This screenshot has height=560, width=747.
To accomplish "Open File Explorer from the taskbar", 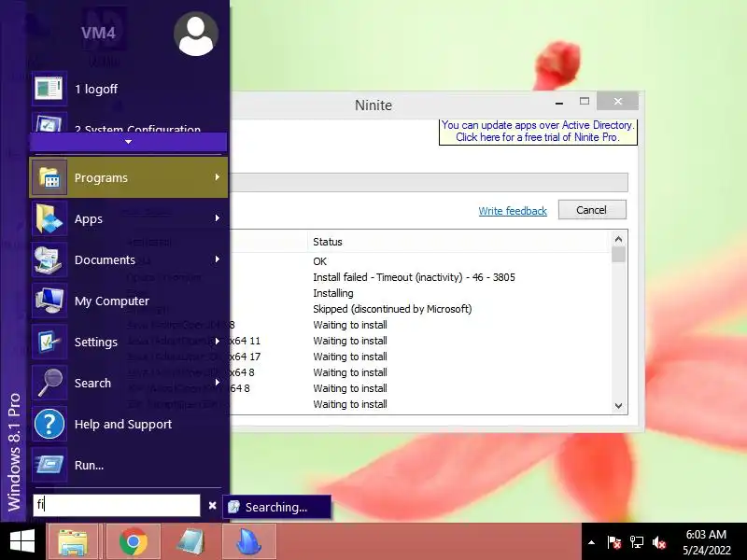I will 73,542.
